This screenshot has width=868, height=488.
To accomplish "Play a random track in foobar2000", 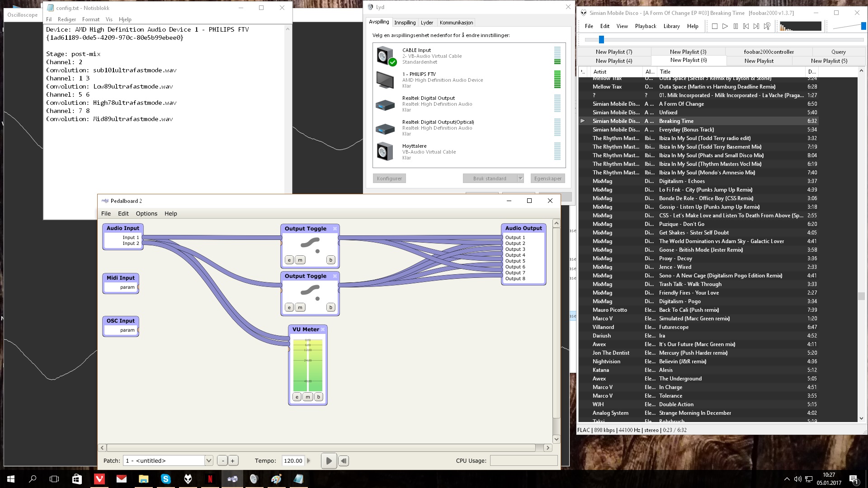I will tap(767, 26).
